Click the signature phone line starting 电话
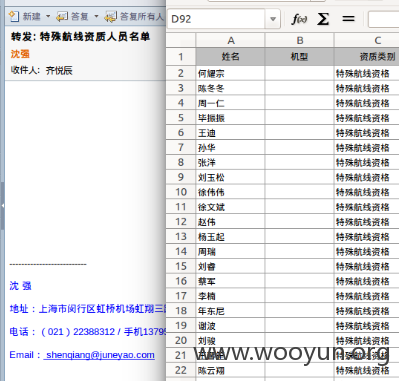The width and height of the screenshot is (399, 381). (x=87, y=332)
